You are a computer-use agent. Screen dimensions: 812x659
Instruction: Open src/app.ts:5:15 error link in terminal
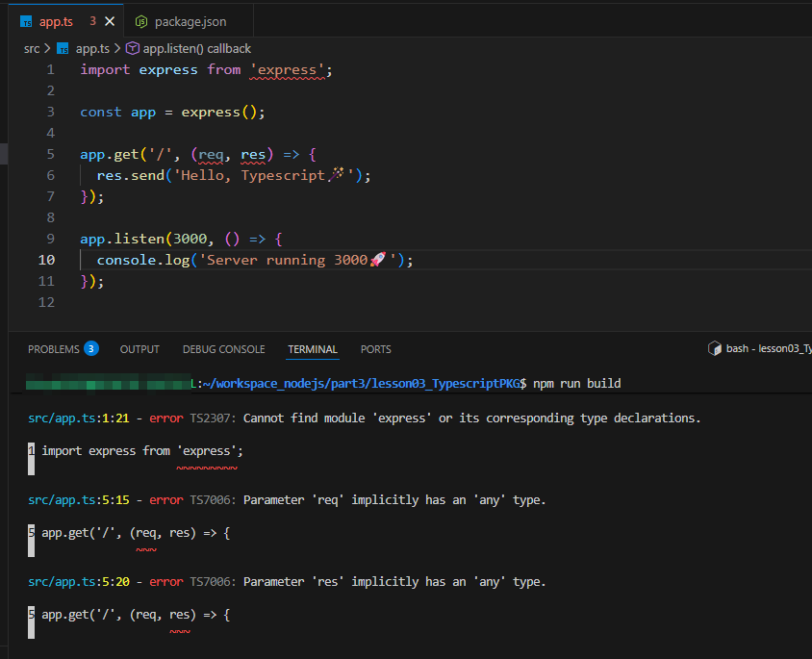[79, 500]
